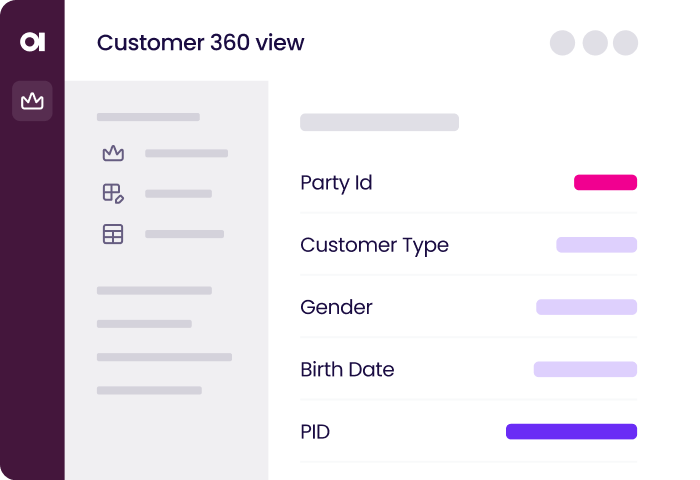Select the Customer Type placeholder value
Image resolution: width=700 pixels, height=480 pixels.
[x=596, y=245]
